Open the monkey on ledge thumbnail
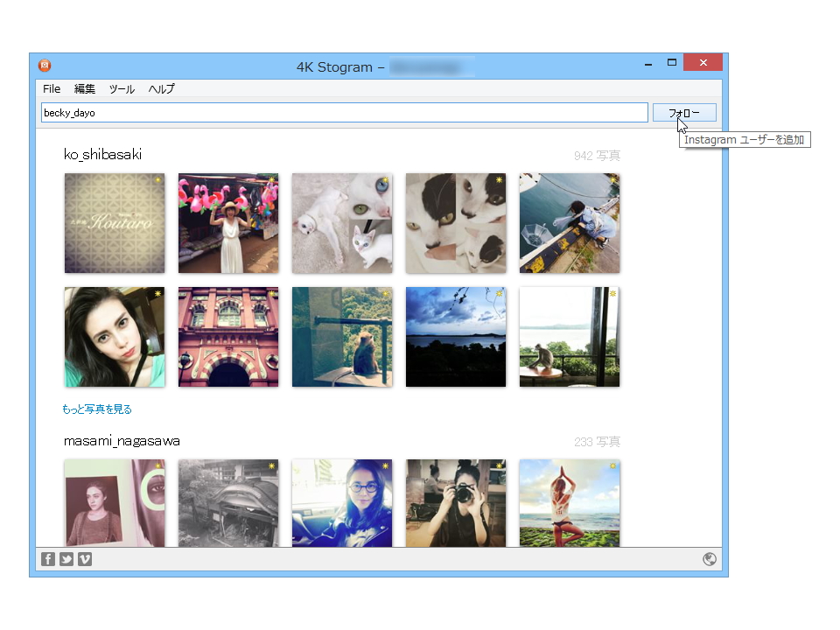840x630 pixels. (342, 337)
